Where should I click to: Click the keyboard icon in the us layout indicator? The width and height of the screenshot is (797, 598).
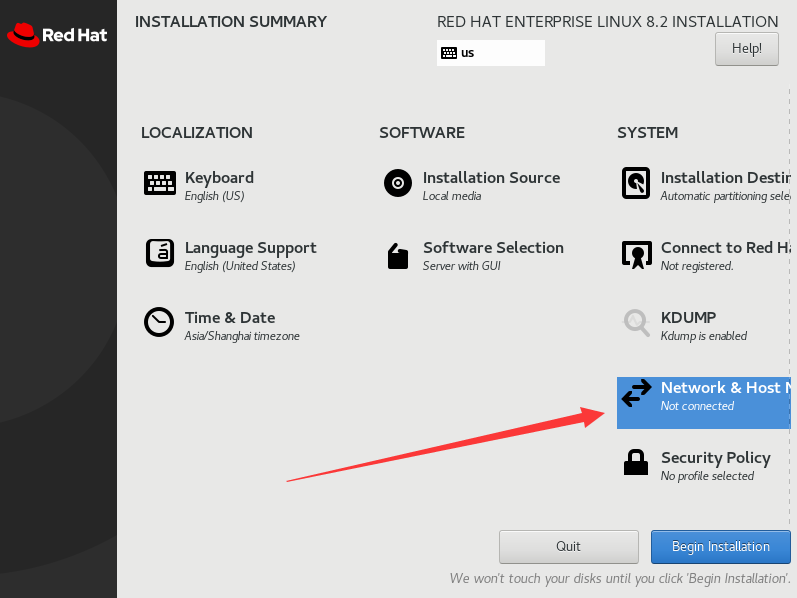point(449,53)
